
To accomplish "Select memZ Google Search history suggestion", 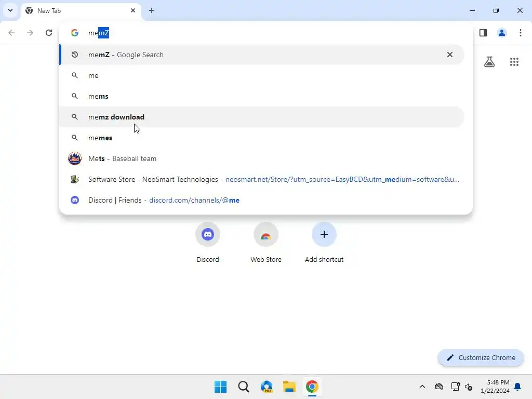I will (262, 55).
